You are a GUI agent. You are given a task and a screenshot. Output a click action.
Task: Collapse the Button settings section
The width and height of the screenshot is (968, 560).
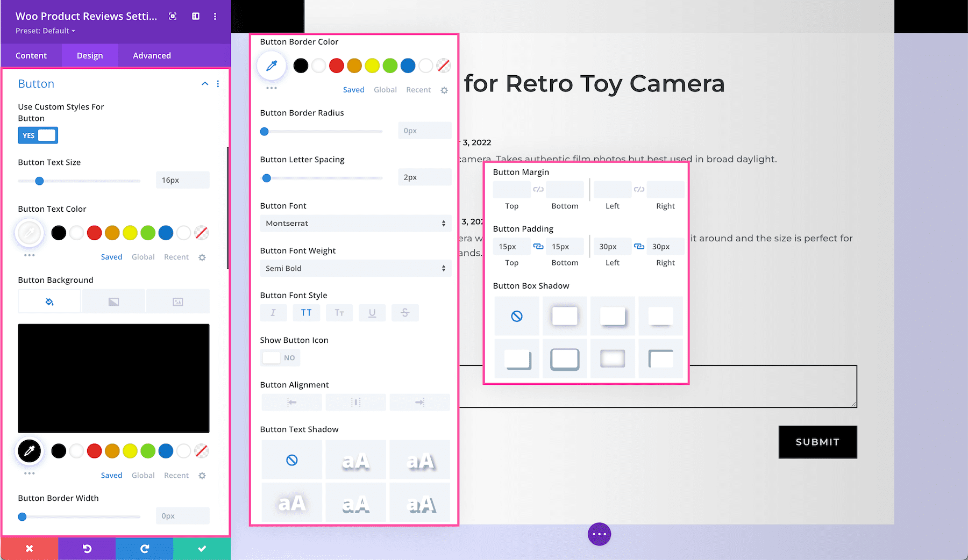tap(204, 84)
